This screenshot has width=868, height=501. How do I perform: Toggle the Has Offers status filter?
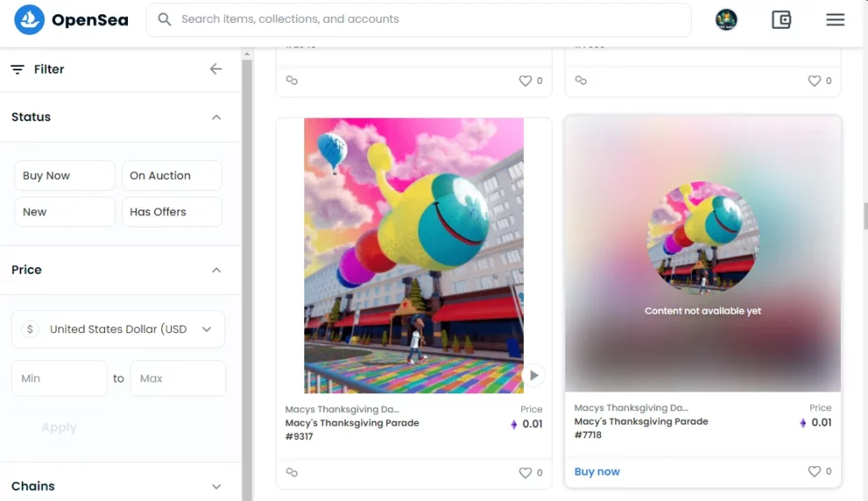click(171, 212)
